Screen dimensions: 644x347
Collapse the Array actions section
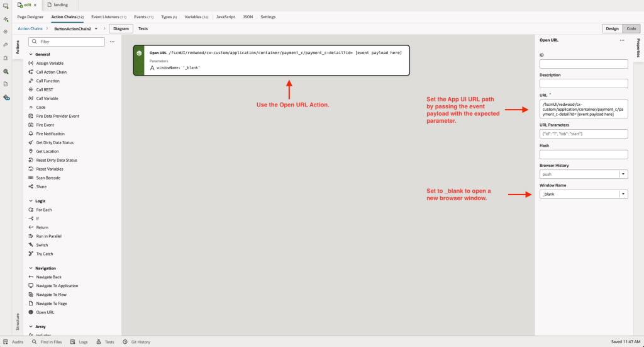pos(31,327)
